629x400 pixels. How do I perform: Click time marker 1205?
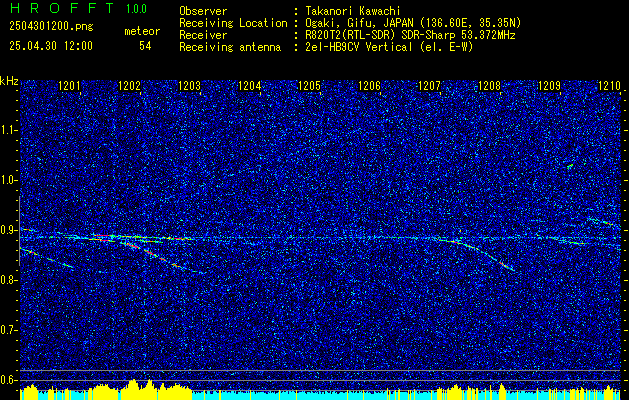(310, 85)
